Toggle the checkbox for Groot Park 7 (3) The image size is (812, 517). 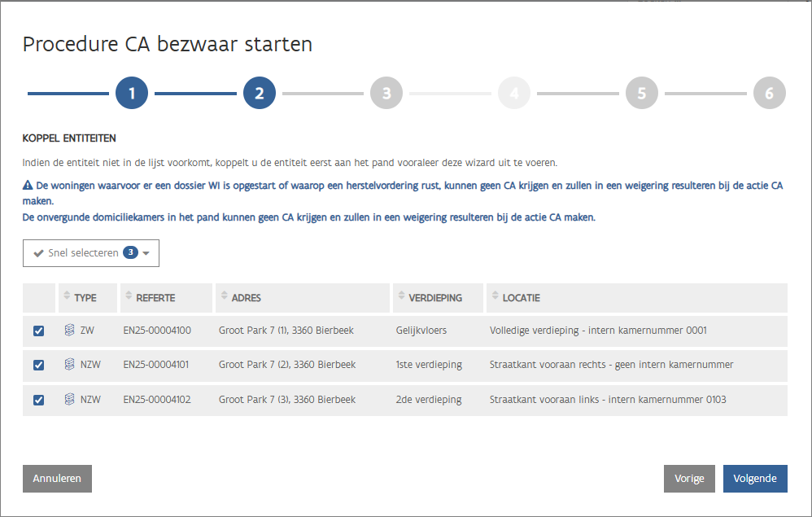pyautogui.click(x=38, y=400)
